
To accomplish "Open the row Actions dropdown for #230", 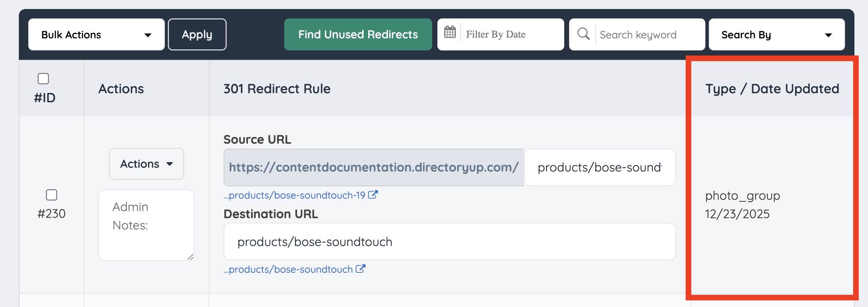I will 146,164.
